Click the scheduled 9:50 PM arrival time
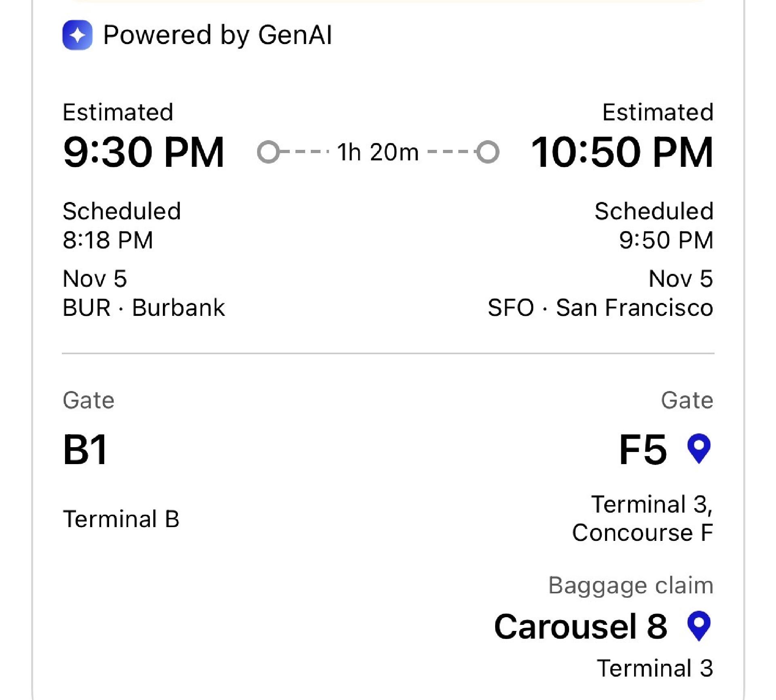776x700 pixels. click(x=666, y=240)
